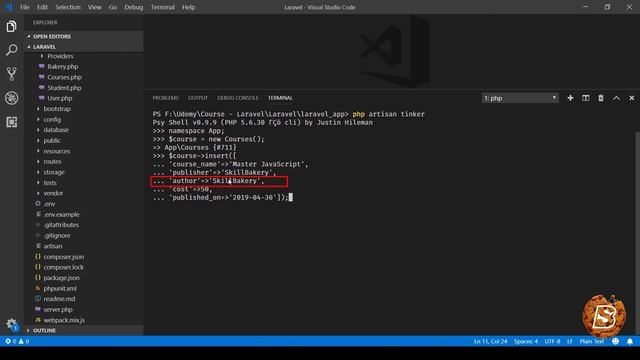Open the Search view icon
This screenshot has width=640, height=360.
tap(11, 50)
